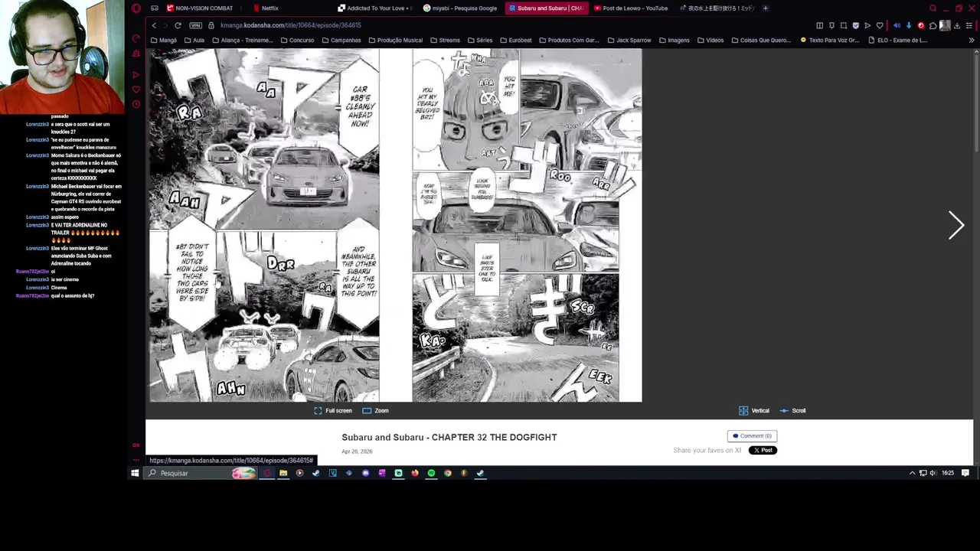Open the Mangá bookmarks folder
The image size is (980, 551).
[x=163, y=40]
